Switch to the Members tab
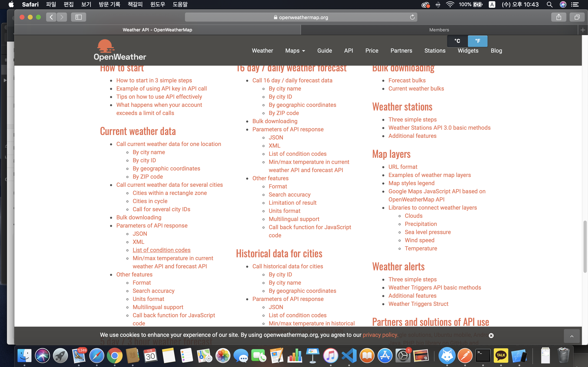Viewport: 588px width, 367px height. click(x=439, y=30)
